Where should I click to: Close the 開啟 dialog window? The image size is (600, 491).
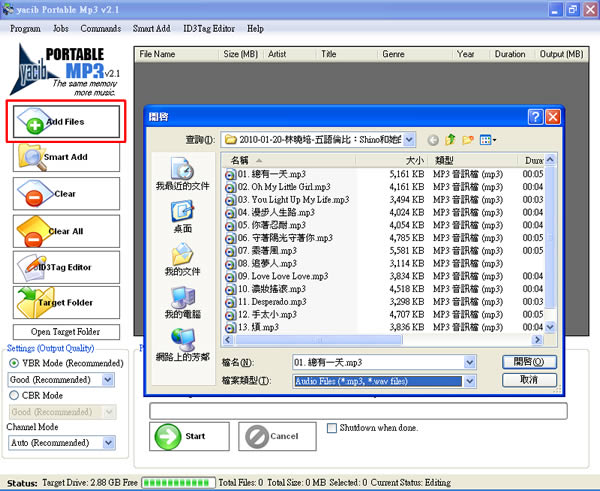(x=553, y=117)
